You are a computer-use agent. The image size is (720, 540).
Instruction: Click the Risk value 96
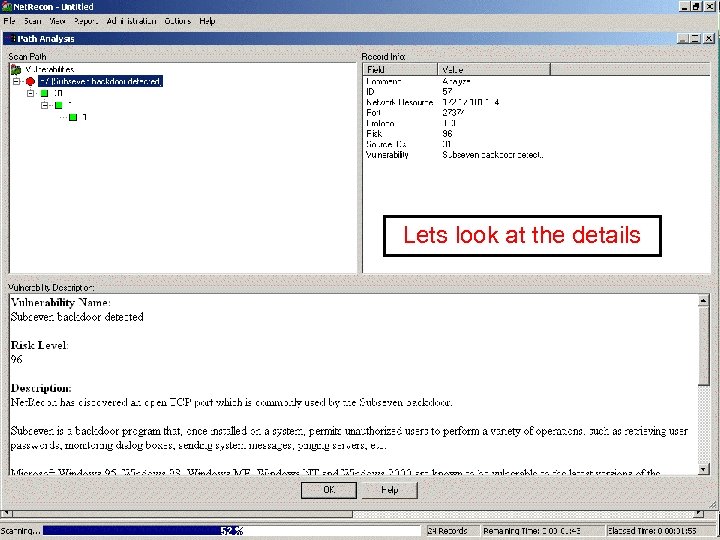click(x=447, y=134)
